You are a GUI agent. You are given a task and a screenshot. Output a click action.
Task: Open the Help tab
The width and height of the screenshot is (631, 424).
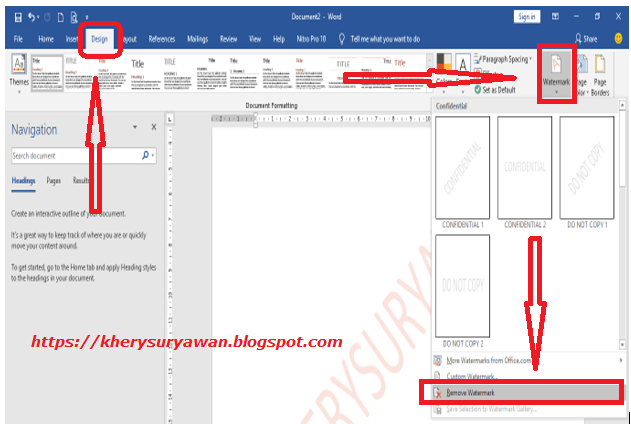coord(279,39)
